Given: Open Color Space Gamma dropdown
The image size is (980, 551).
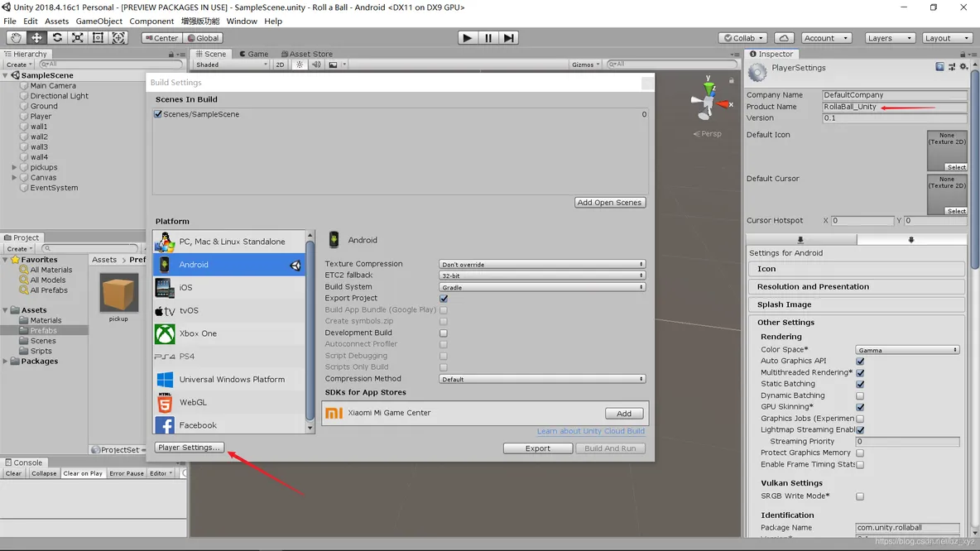Looking at the screenshot, I should 907,350.
